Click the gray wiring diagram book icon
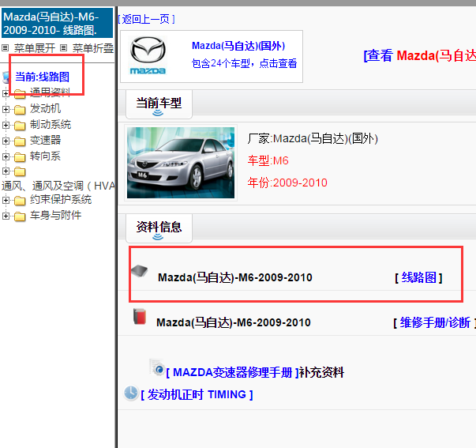Viewport: 476px width, 448px height. [140, 270]
